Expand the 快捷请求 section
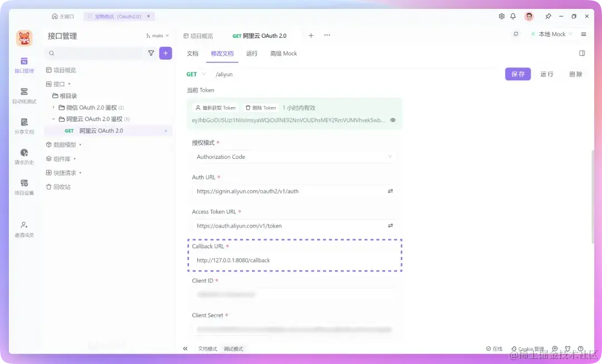 (x=80, y=173)
